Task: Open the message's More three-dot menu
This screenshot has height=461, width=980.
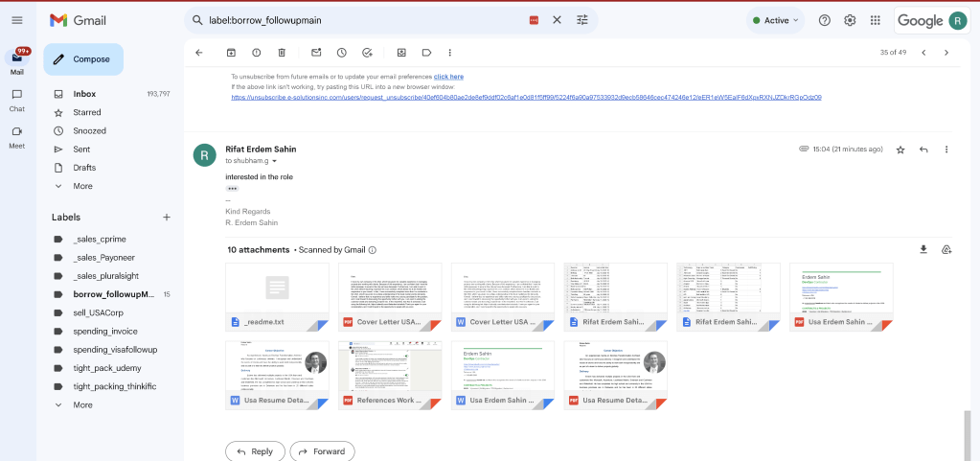Action: pos(946,150)
